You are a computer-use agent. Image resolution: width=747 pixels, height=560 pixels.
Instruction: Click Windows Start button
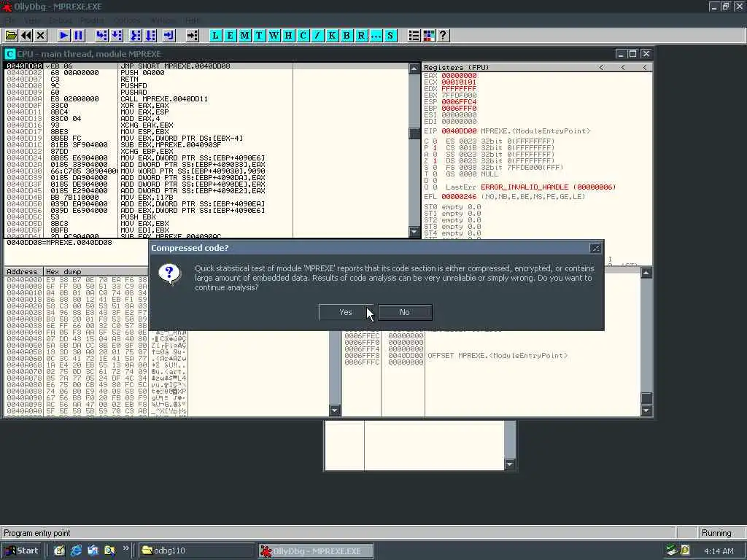click(22, 551)
